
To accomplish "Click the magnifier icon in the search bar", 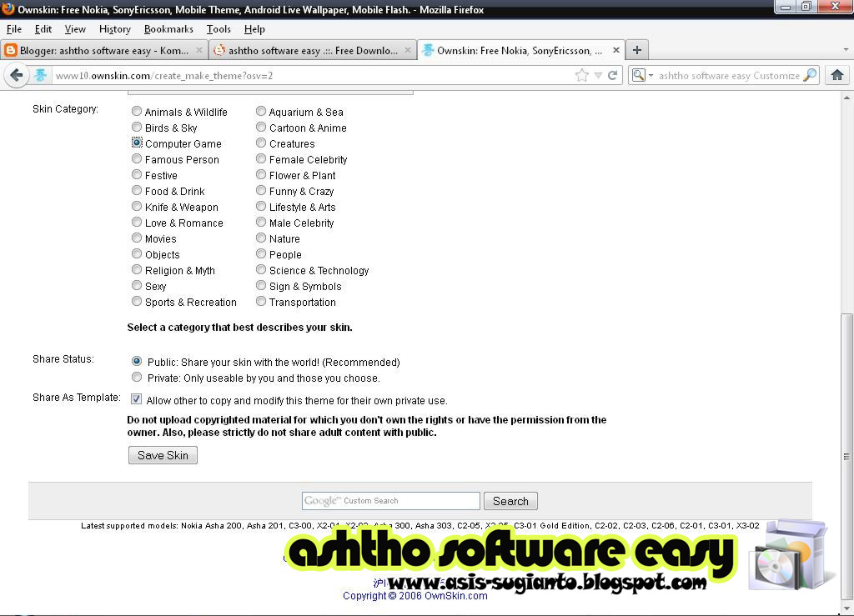I will [808, 75].
